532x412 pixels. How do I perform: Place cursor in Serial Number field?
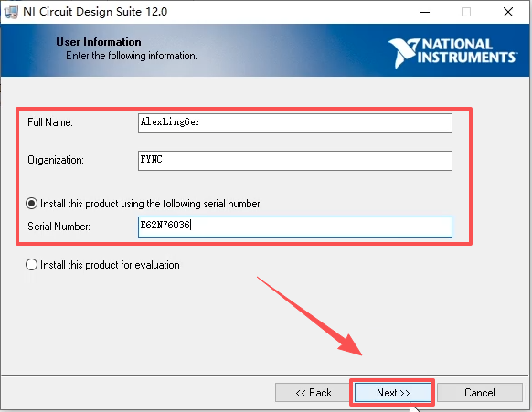pyautogui.click(x=295, y=227)
